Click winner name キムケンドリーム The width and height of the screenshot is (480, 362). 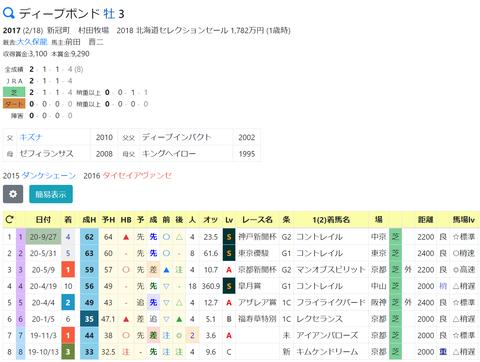click(327, 352)
